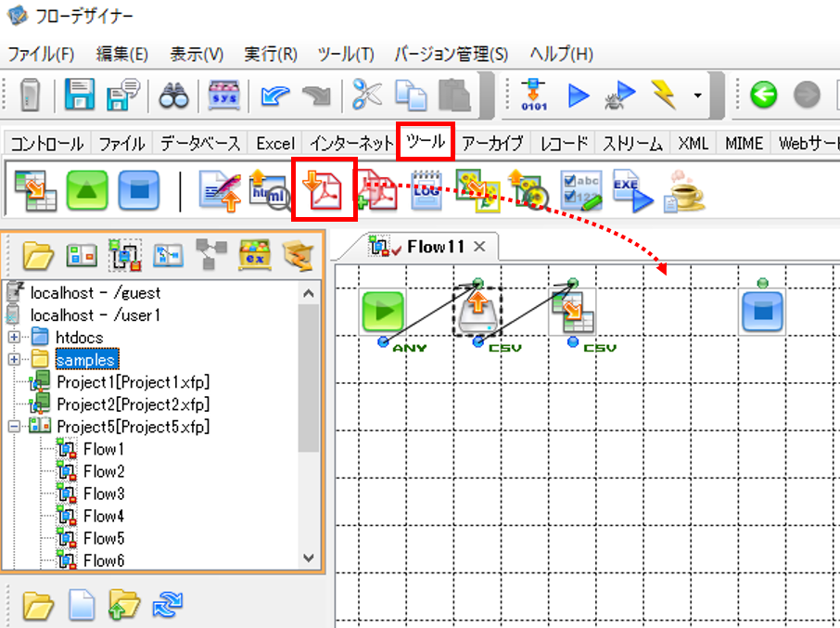Viewport: 840px width, 628px height.
Task: Click the Save floppy disk toolbar icon
Action: [x=80, y=95]
